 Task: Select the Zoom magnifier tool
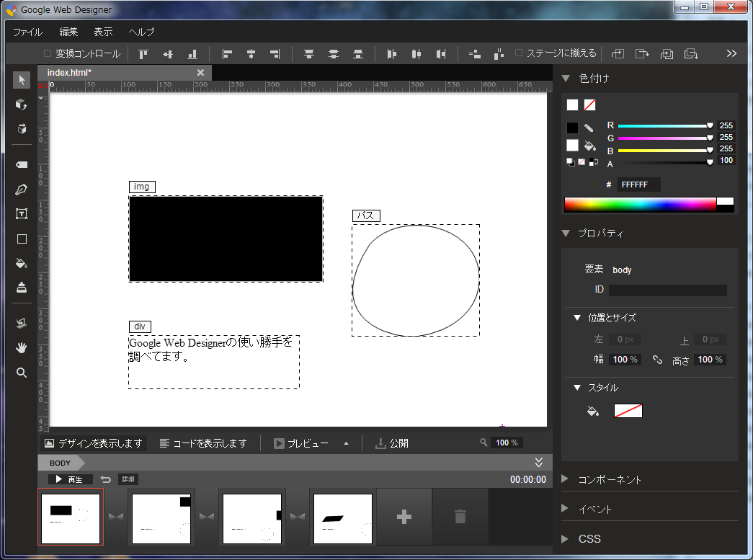22,372
